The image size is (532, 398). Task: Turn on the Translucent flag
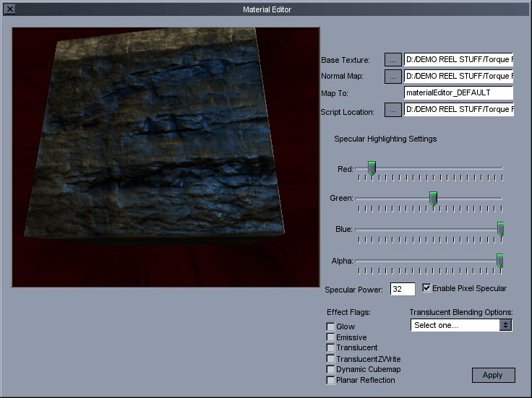coord(330,348)
